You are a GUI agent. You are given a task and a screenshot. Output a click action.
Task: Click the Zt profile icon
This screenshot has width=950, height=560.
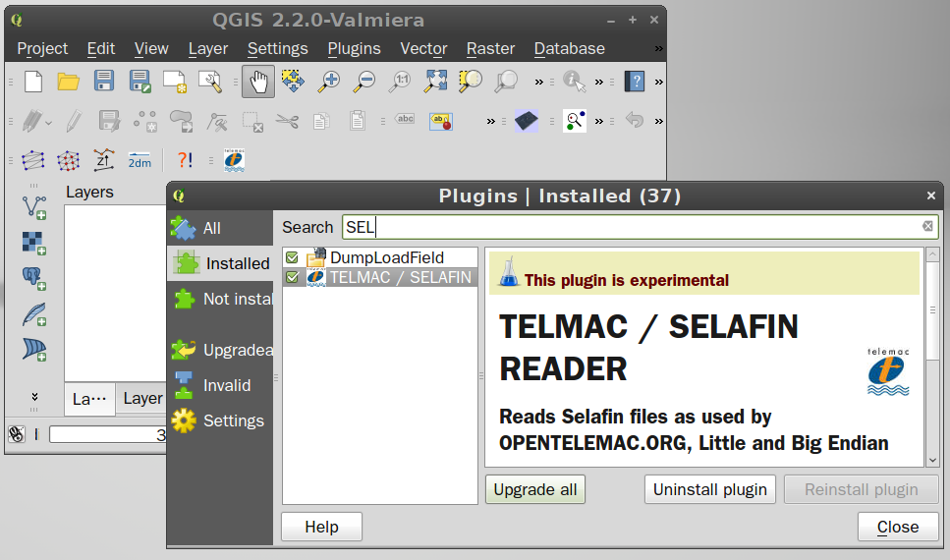(103, 160)
